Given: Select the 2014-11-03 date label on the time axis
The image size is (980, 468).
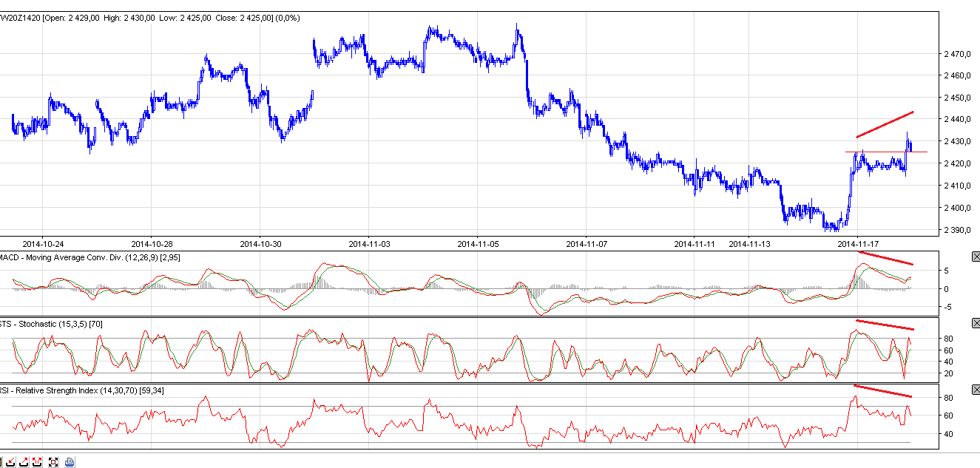Looking at the screenshot, I should pos(368,243).
